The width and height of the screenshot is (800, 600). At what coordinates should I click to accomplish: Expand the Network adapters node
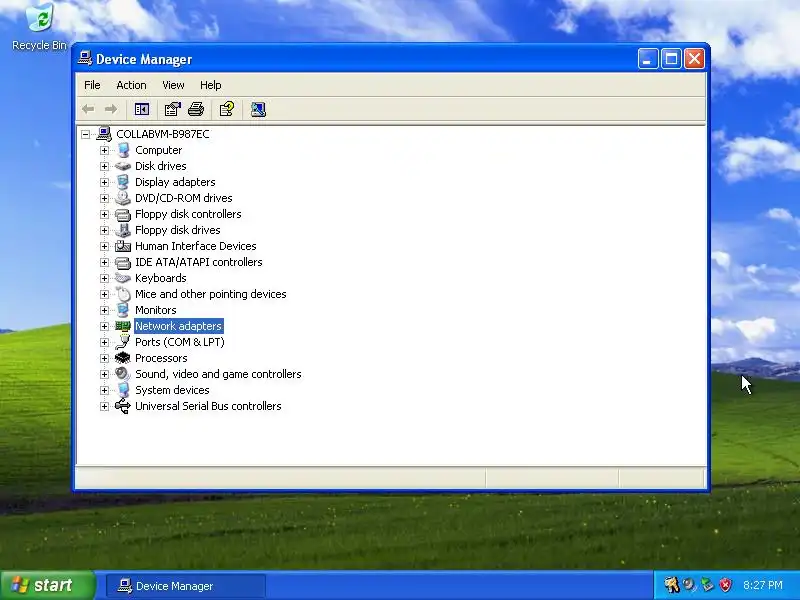[x=104, y=326]
